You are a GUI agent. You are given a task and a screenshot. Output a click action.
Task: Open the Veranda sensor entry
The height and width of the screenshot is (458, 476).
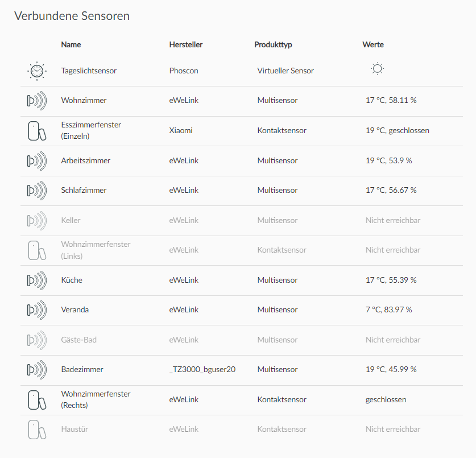[74, 310]
